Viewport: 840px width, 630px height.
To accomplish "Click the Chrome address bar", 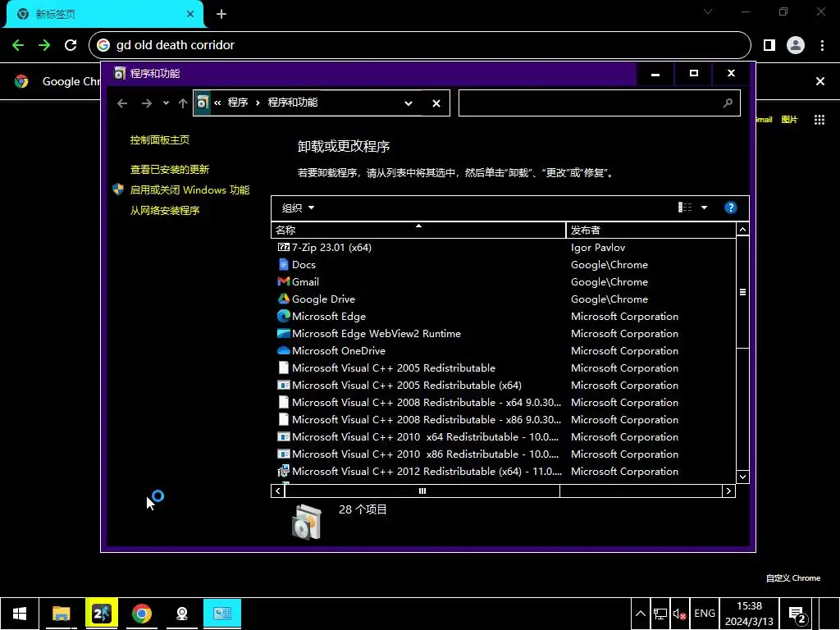I will click(419, 45).
